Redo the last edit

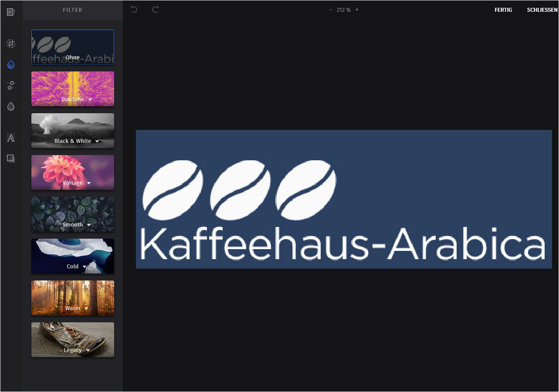point(155,10)
